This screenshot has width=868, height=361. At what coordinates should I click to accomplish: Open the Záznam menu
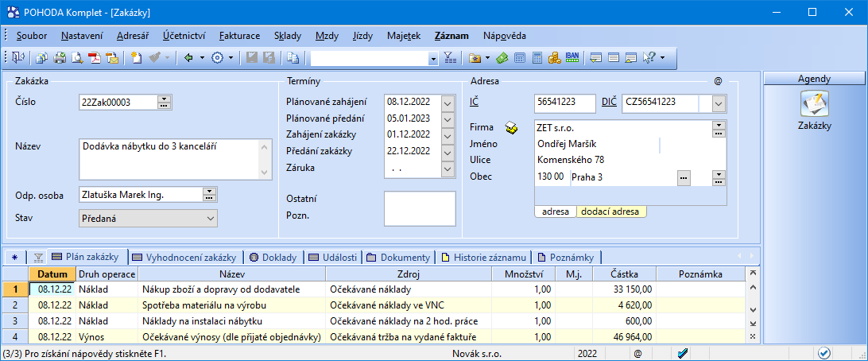tap(451, 36)
